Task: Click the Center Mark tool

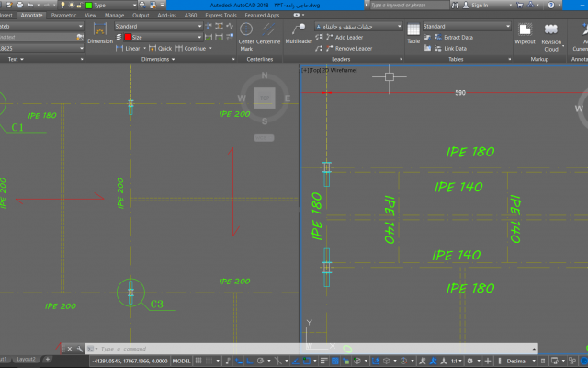Action: tap(246, 36)
